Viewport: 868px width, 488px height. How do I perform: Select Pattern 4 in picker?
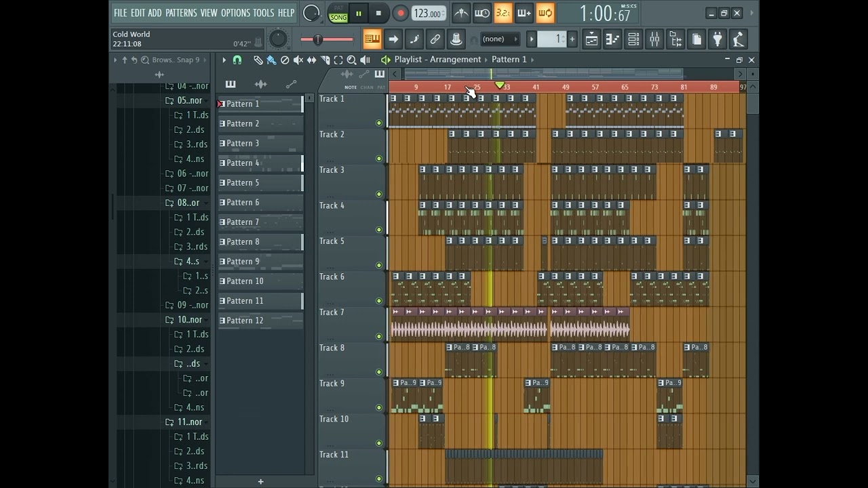point(260,163)
